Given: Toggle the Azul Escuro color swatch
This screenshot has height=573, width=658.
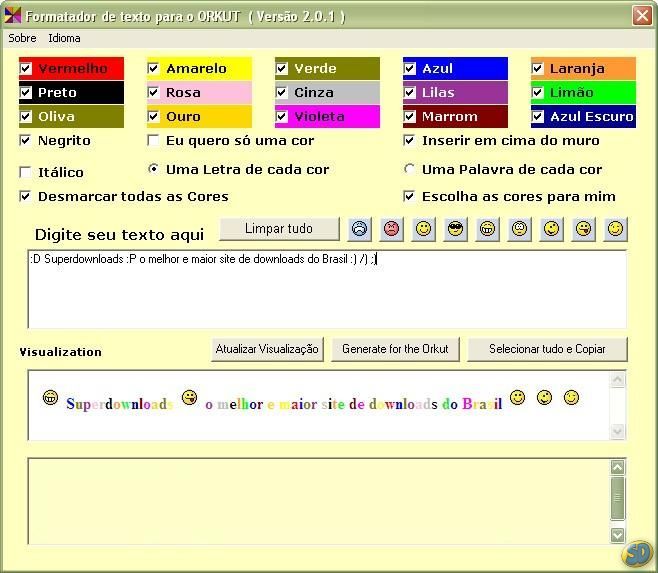Looking at the screenshot, I should (583, 116).
